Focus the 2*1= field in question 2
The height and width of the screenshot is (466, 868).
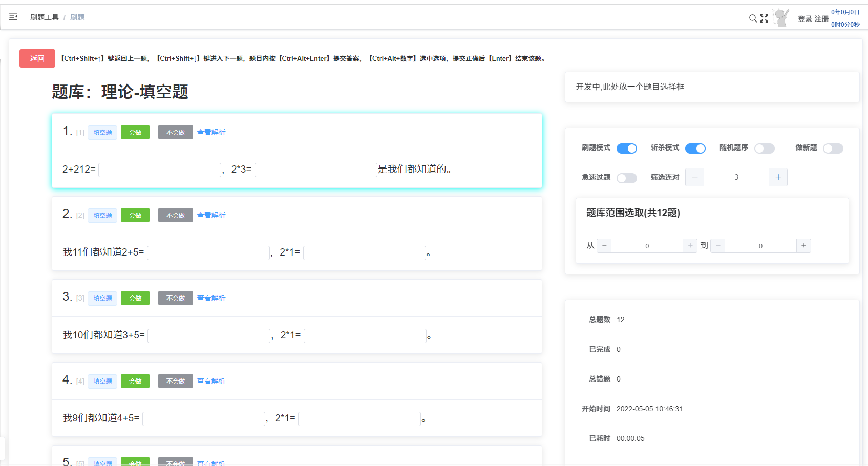click(x=365, y=252)
